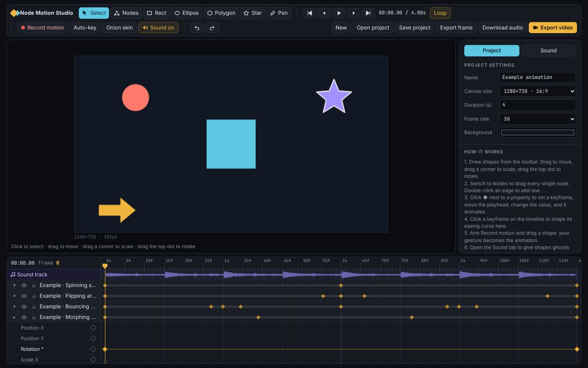This screenshot has width=588, height=368.
Task: Toggle the Loop playback button
Action: point(440,13)
